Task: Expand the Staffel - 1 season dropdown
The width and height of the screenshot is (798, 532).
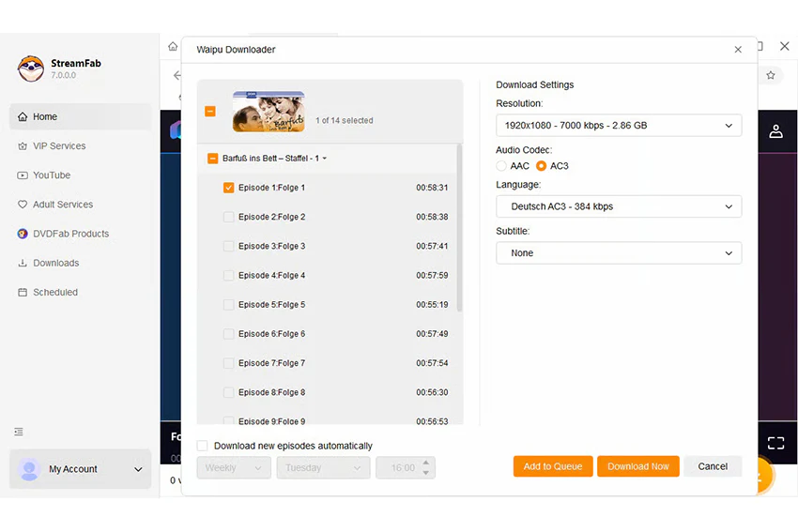Action: pyautogui.click(x=325, y=159)
